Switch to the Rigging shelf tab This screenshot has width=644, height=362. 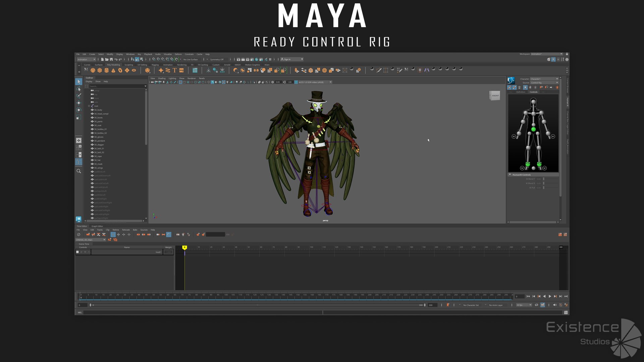[x=155, y=65]
